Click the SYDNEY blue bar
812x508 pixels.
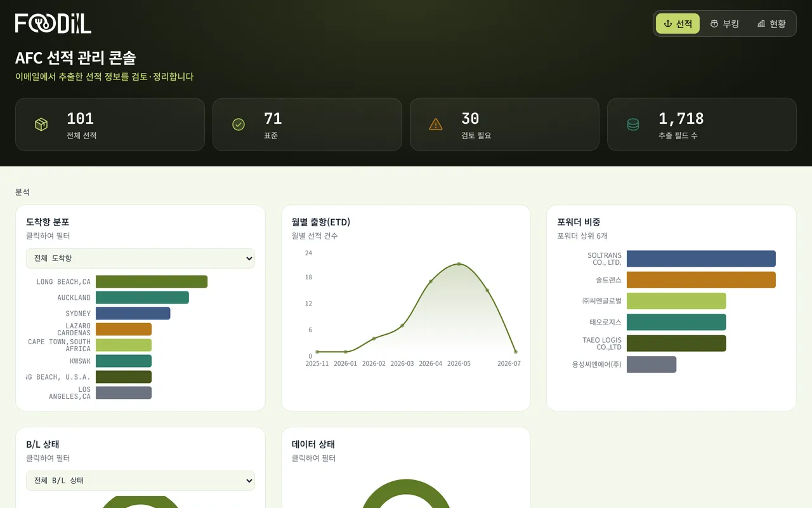133,313
